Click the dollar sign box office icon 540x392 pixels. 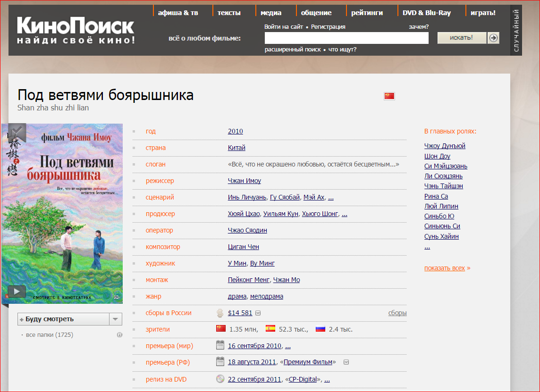click(220, 313)
